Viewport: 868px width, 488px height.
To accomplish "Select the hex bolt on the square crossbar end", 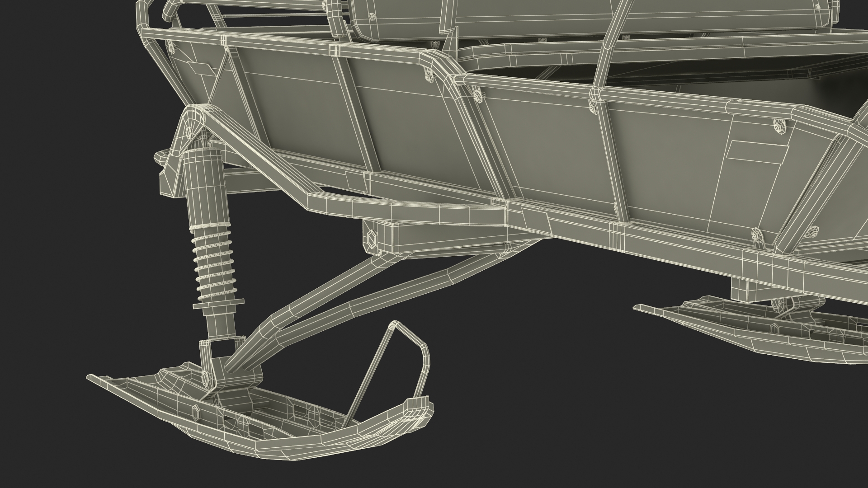I will 372,238.
